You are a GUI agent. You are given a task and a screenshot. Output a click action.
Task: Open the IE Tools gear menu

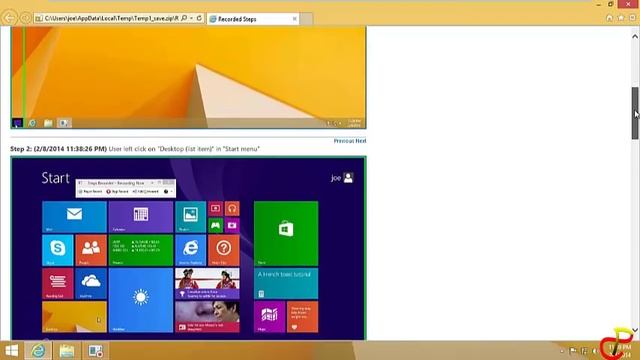pos(632,18)
